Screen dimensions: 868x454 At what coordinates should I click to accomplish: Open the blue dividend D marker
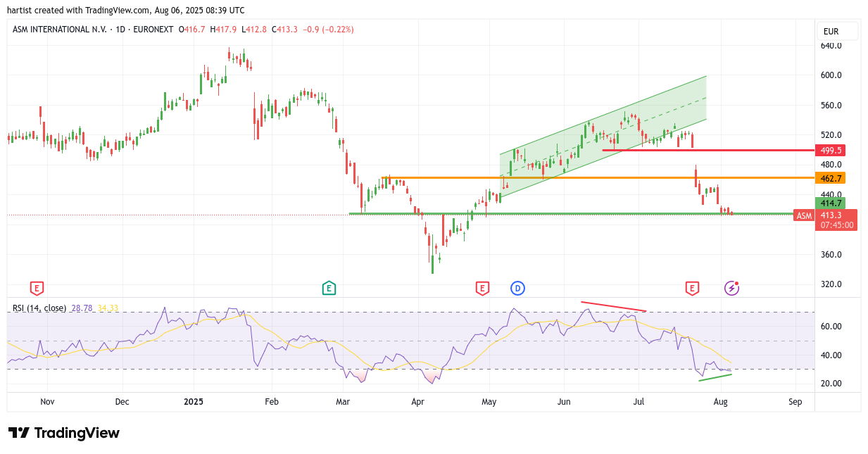point(517,287)
